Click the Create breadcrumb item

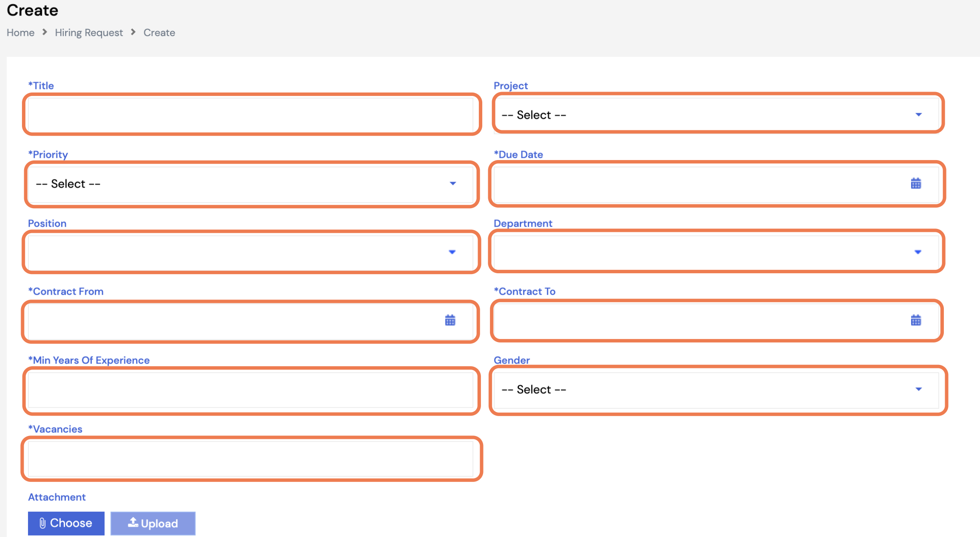[x=159, y=33]
